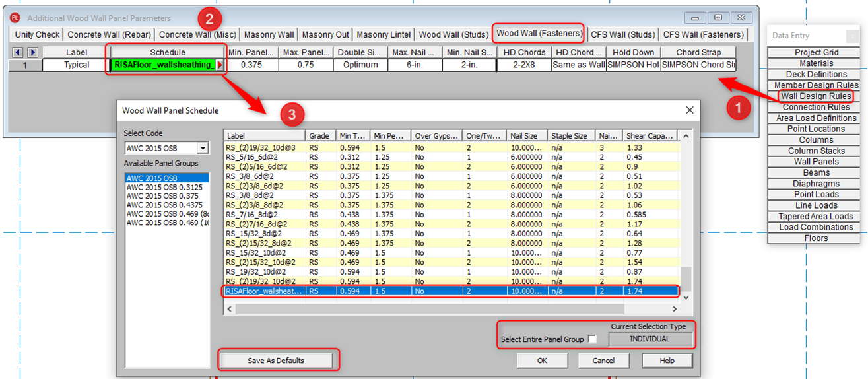This screenshot has width=868, height=379.
Task: Open the CFS Wall (Fasteners) tab
Action: pos(704,34)
